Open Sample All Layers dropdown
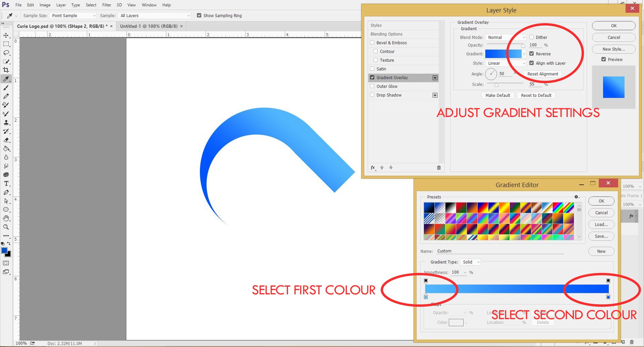The image size is (644, 347). coord(155,15)
